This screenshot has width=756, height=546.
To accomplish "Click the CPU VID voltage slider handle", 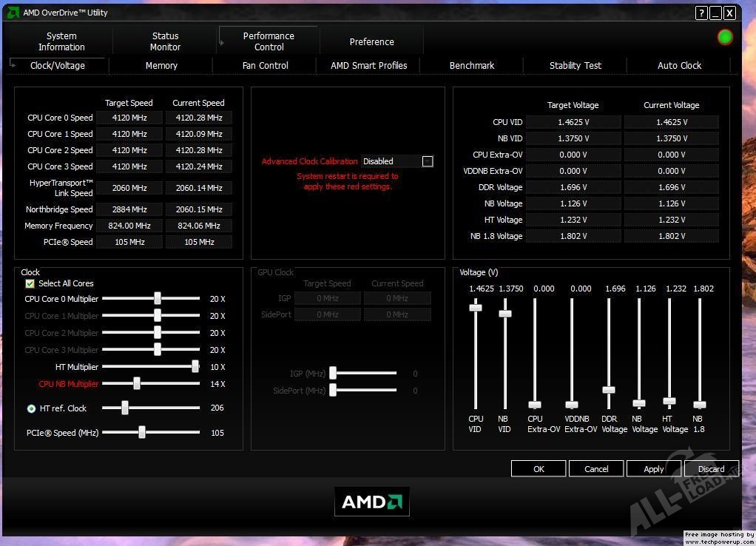I will 476,307.
